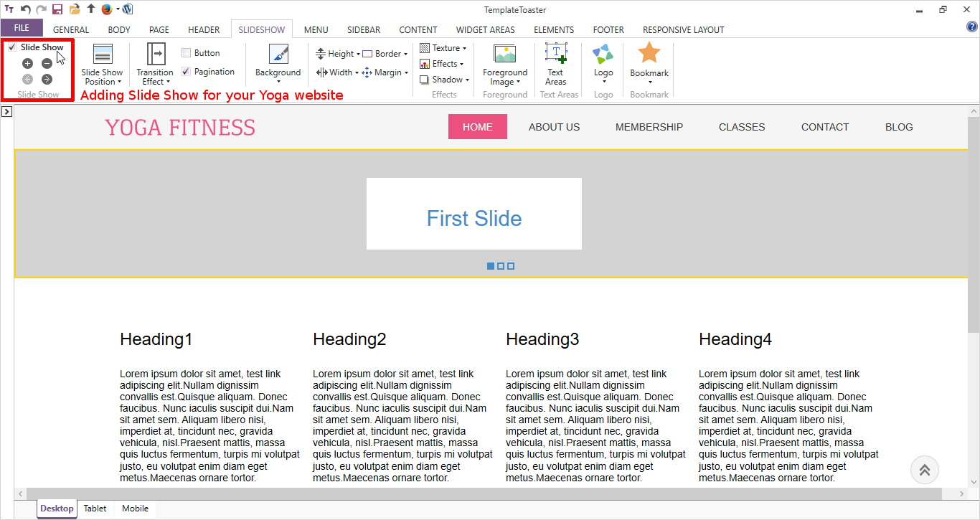Switch to the HEADER ribbon tab
980x520 pixels.
click(x=204, y=30)
